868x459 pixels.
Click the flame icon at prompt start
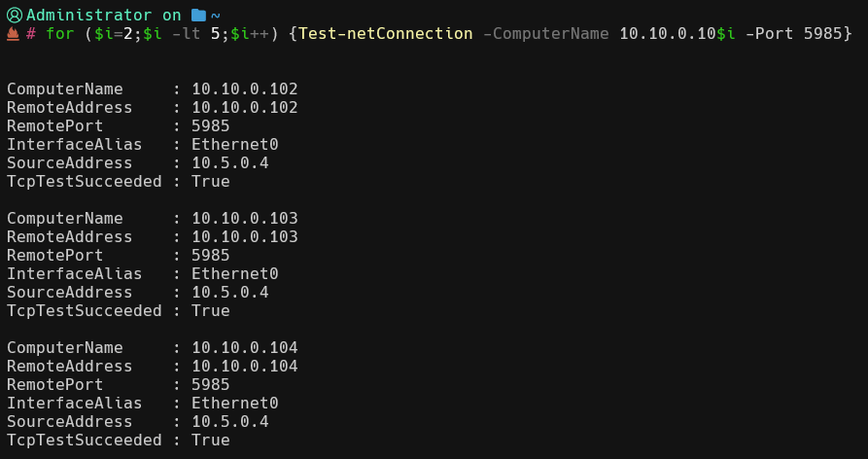click(14, 34)
